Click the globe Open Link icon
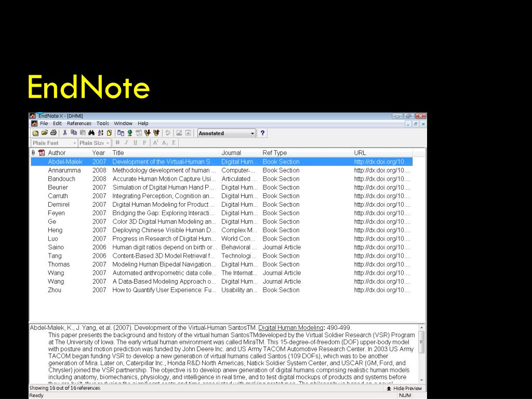The image size is (532, 399). pos(129,133)
